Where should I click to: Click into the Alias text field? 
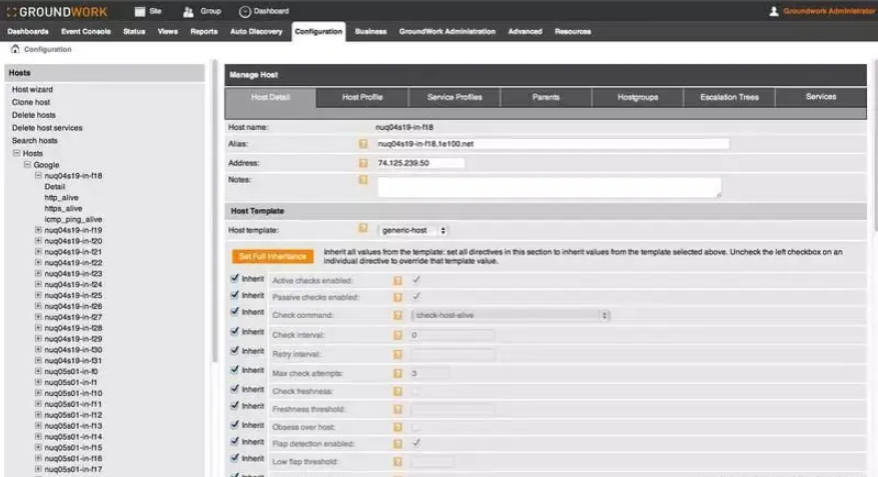pos(553,144)
